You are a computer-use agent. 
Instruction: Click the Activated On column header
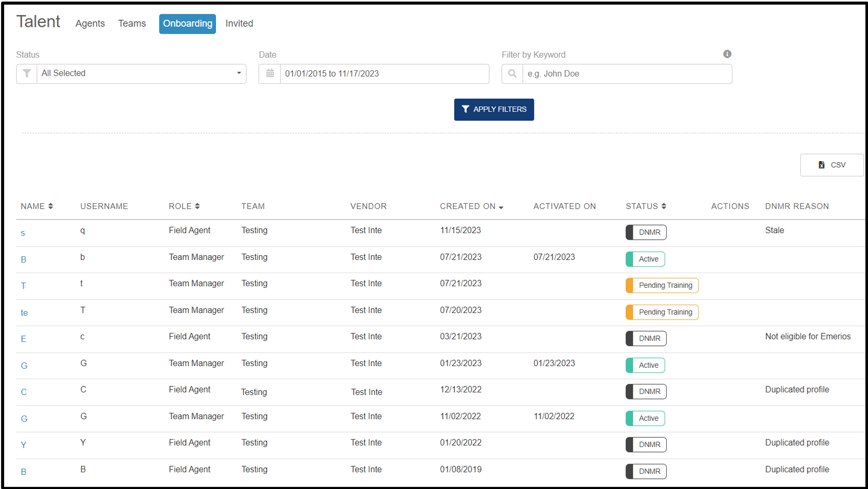pos(565,206)
